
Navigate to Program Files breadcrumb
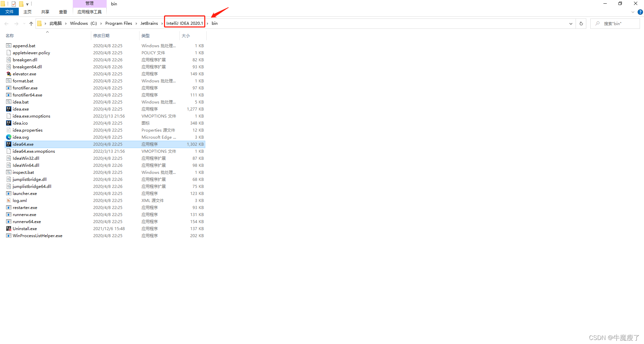(119, 23)
